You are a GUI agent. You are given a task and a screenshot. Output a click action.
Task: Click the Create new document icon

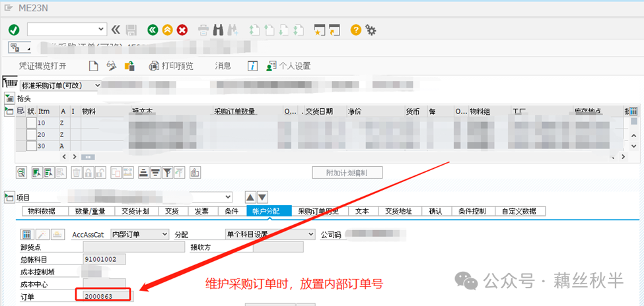94,66
